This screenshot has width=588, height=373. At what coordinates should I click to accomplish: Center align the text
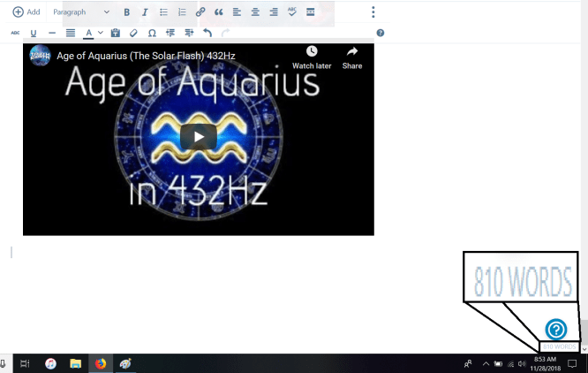tap(255, 12)
